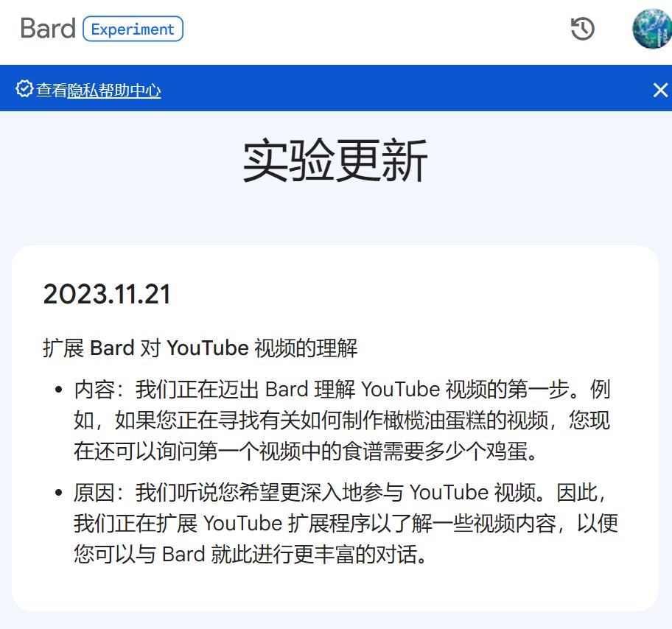Click the 2023.11.21 update date
Viewport: 672px width, 629px height.
click(107, 294)
